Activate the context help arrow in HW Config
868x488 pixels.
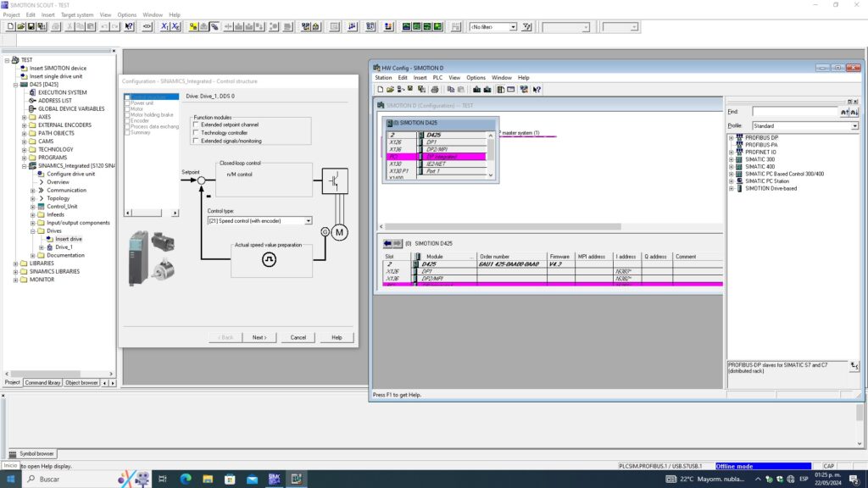coord(536,89)
